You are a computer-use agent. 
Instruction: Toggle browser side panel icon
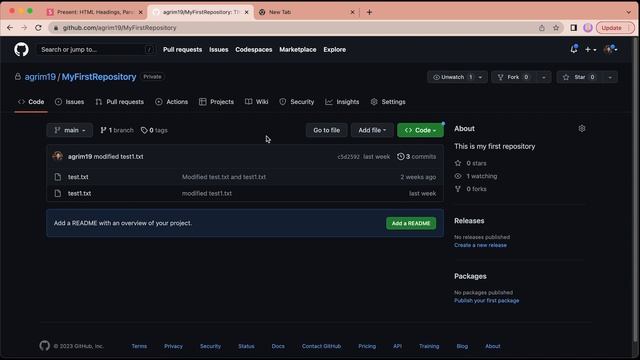(x=573, y=28)
